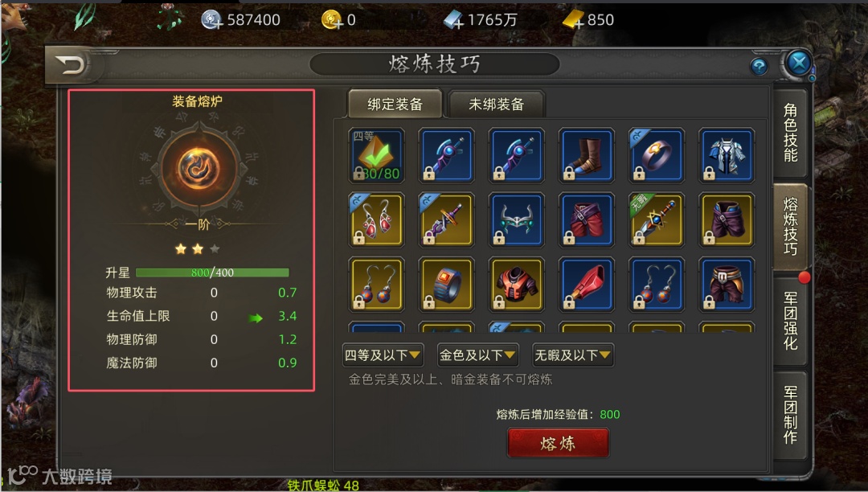Open the 军团强化 side tab
Image resolution: width=868 pixels, height=492 pixels.
pos(790,321)
